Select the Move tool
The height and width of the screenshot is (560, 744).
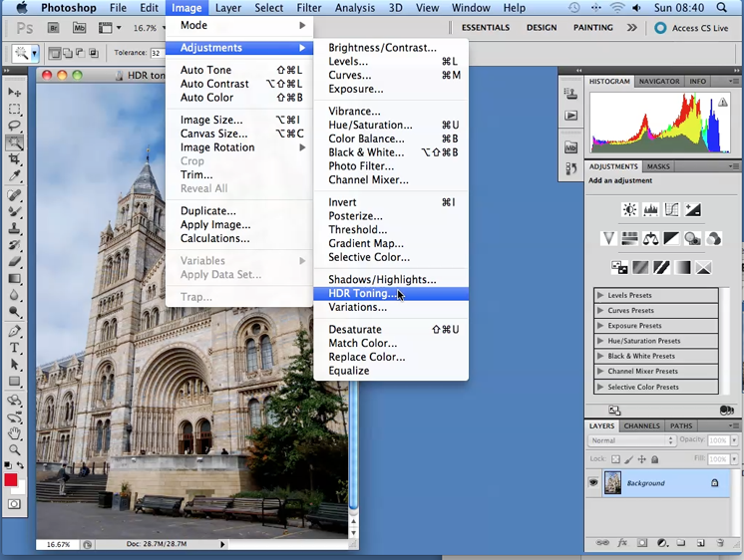14,92
